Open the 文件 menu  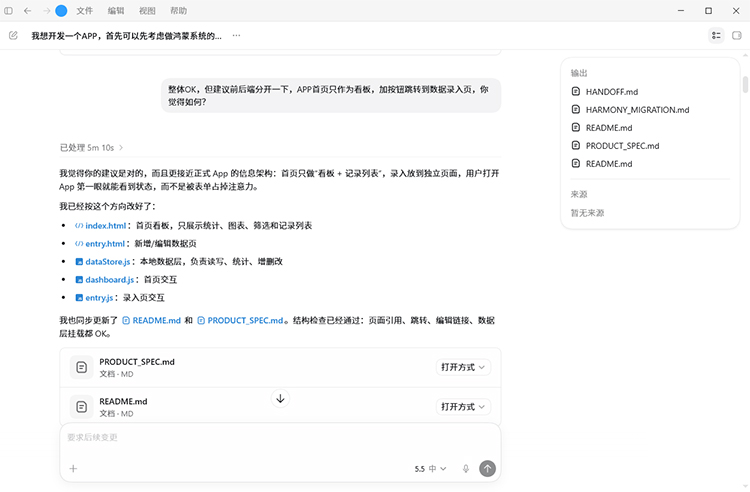[x=84, y=11]
